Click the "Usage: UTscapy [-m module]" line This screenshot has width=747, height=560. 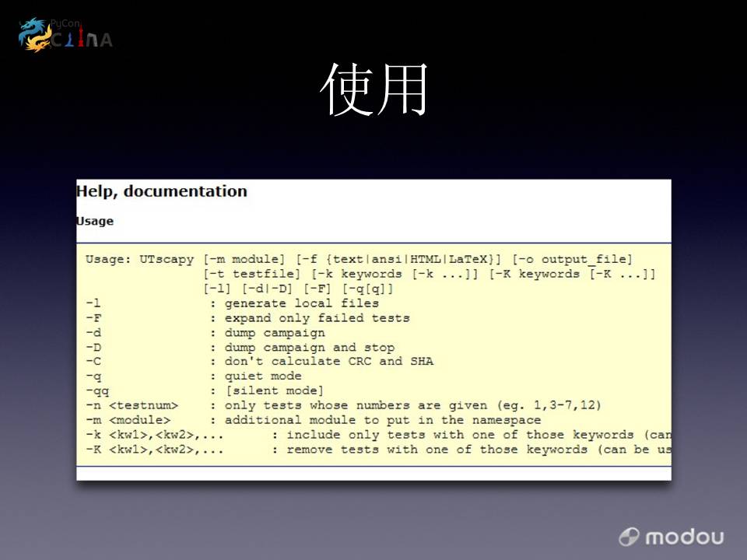point(358,260)
